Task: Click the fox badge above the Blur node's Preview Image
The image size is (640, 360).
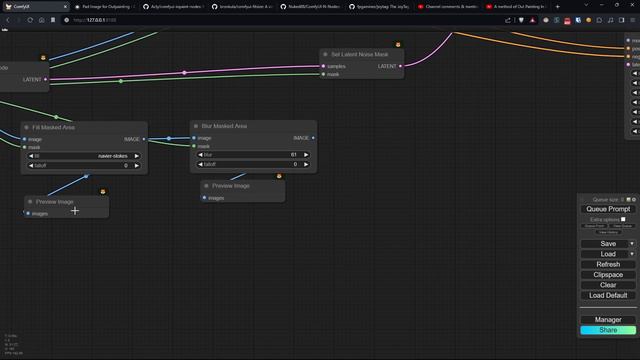Action: (279, 176)
